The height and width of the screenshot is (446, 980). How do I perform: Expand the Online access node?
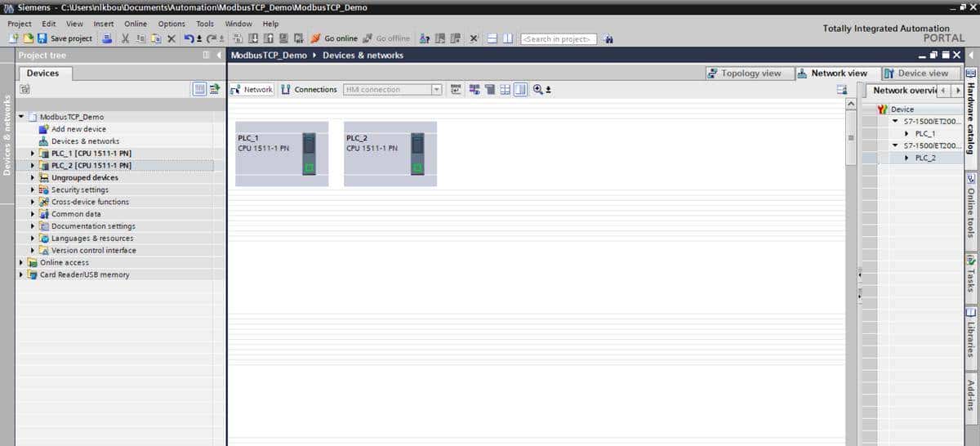pos(21,262)
